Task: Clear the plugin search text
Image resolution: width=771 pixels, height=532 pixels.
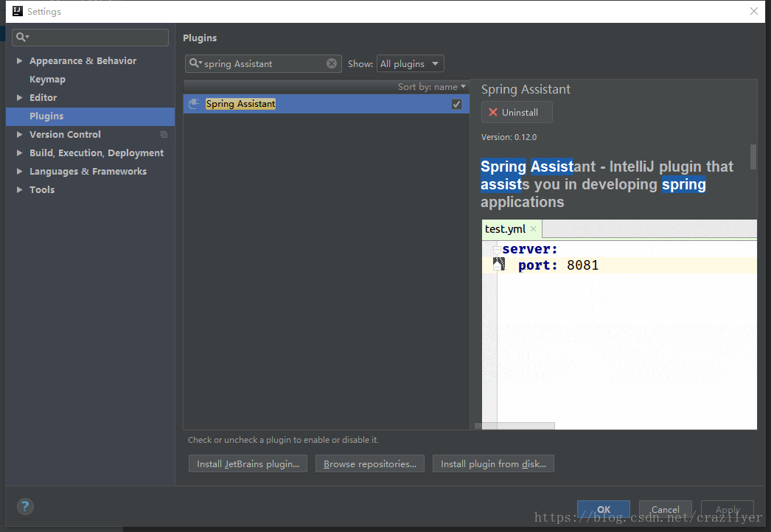Action: point(332,63)
